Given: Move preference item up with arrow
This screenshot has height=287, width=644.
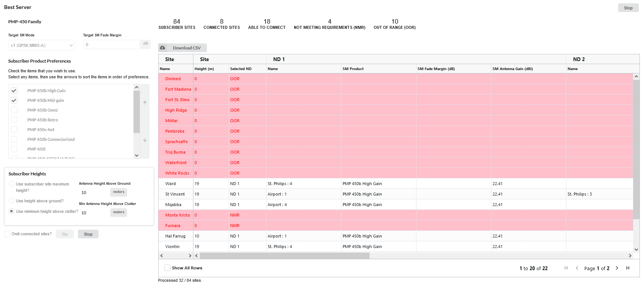Looking at the screenshot, I should [145, 103].
